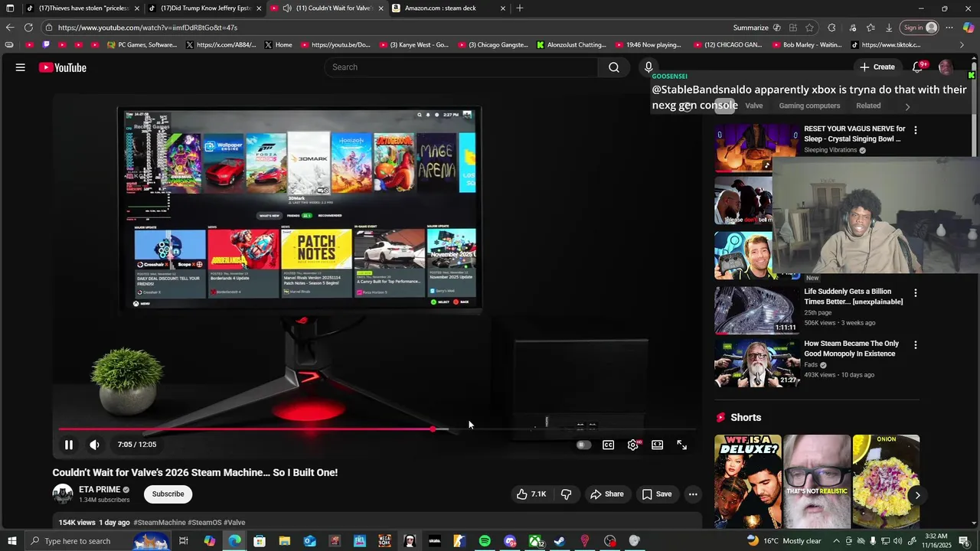Viewport: 980px width, 551px height.
Task: Reload the page
Action: (x=28, y=28)
